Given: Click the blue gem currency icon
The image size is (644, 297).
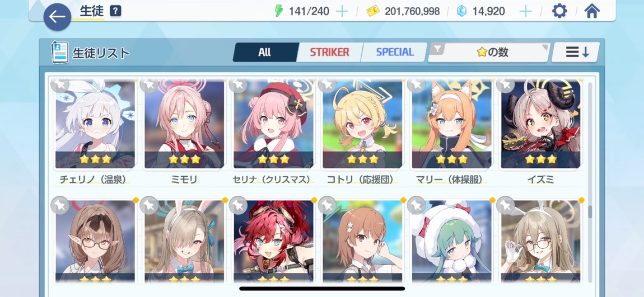Looking at the screenshot, I should tap(461, 11).
